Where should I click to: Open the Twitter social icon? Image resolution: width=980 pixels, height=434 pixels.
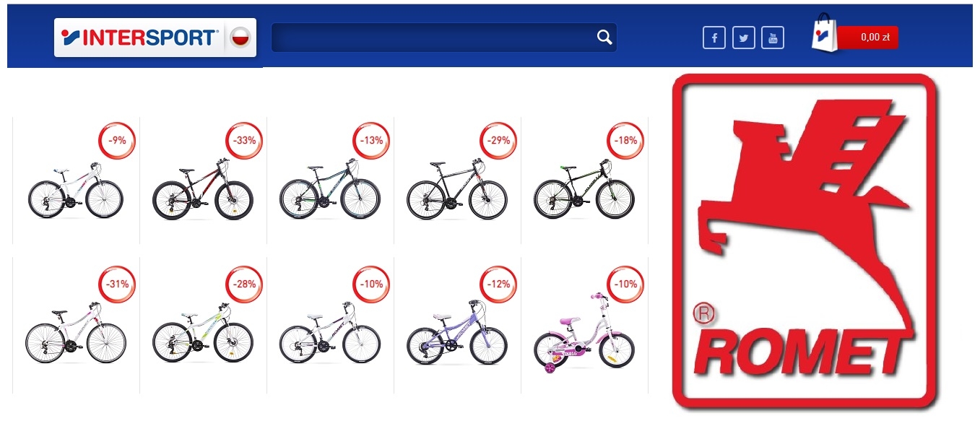coord(744,38)
